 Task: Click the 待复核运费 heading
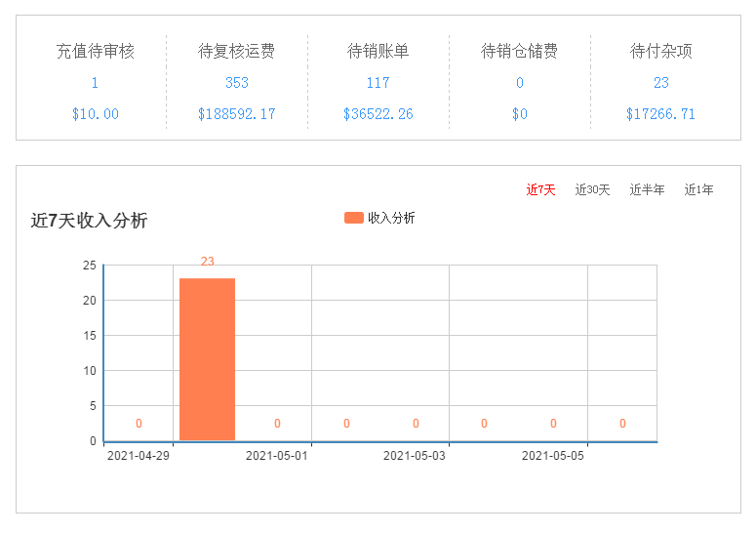point(237,51)
